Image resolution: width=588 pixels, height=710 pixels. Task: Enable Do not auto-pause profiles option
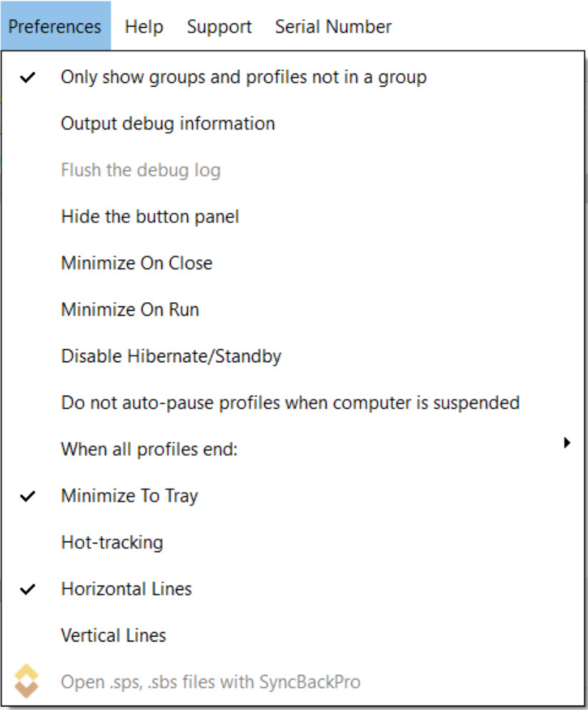coord(290,403)
